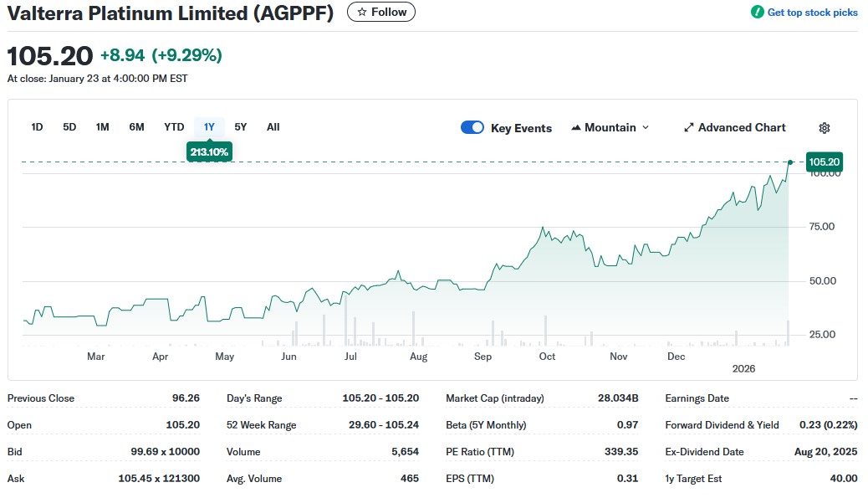Viewport: 868px width, 498px height.
Task: Select the 1D range tab
Action: click(x=37, y=127)
